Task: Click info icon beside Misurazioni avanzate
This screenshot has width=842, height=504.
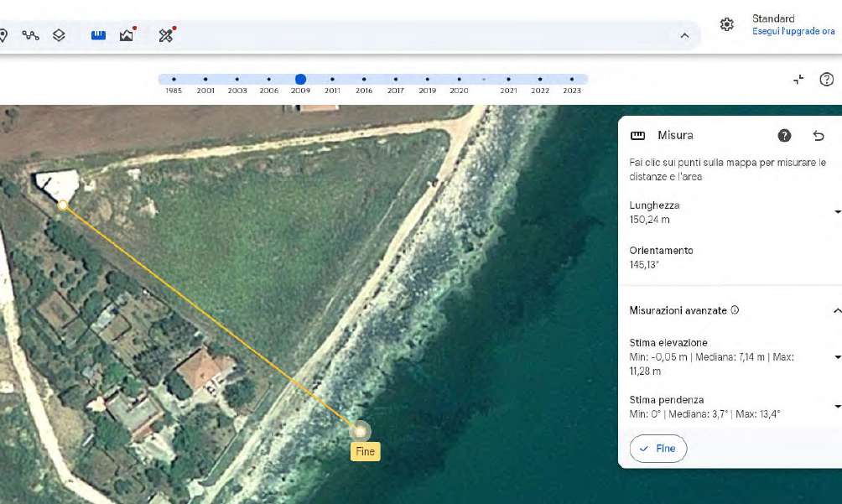Action: [x=735, y=310]
